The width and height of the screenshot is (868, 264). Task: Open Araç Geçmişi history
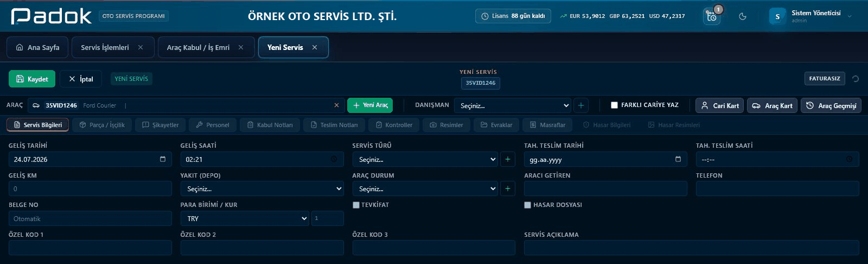831,105
